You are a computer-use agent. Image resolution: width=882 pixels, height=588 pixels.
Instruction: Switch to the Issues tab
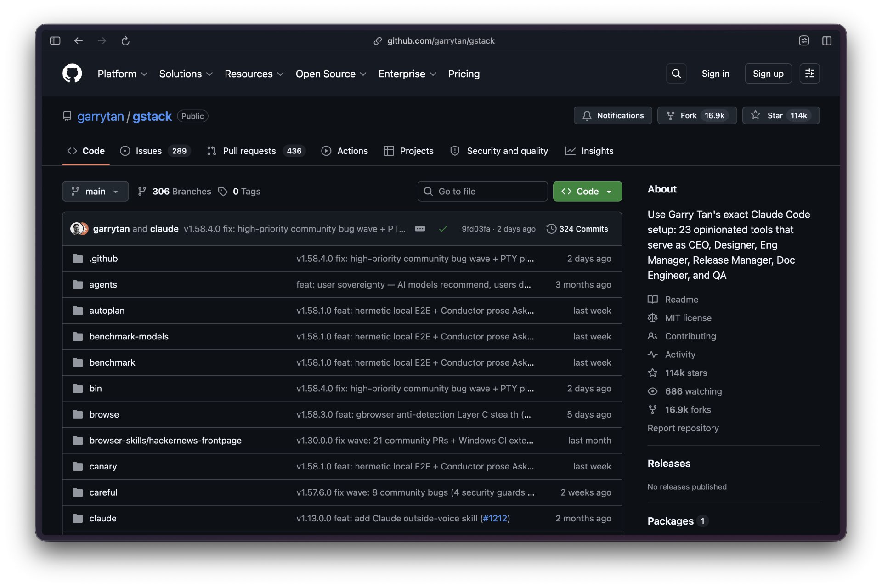point(155,151)
